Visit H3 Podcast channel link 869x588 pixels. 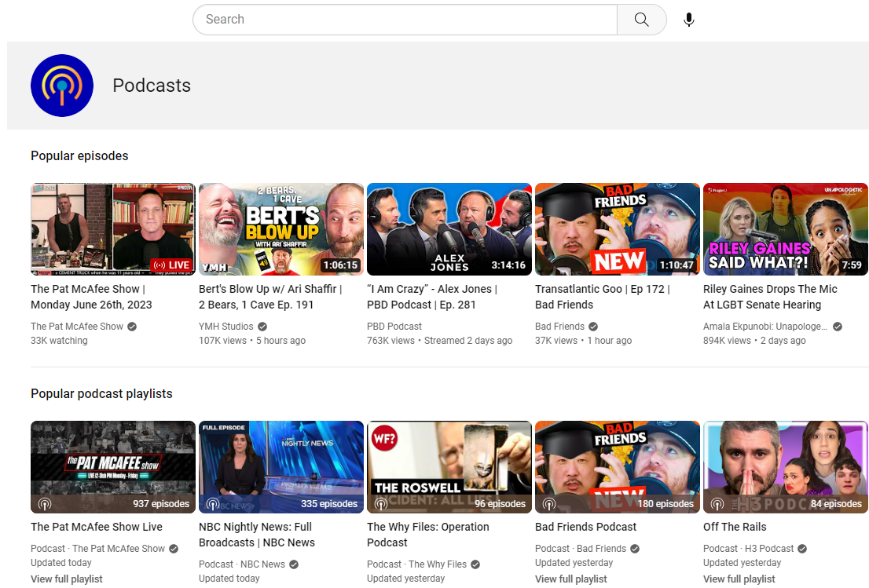pos(769,549)
